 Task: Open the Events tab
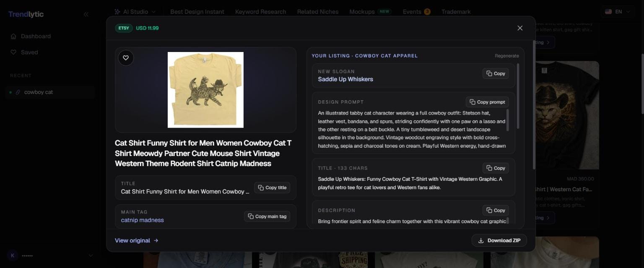tap(412, 12)
